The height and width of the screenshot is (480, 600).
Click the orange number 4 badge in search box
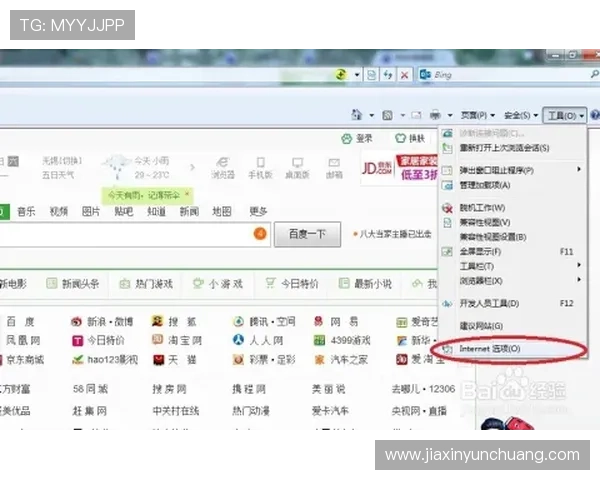tap(260, 233)
